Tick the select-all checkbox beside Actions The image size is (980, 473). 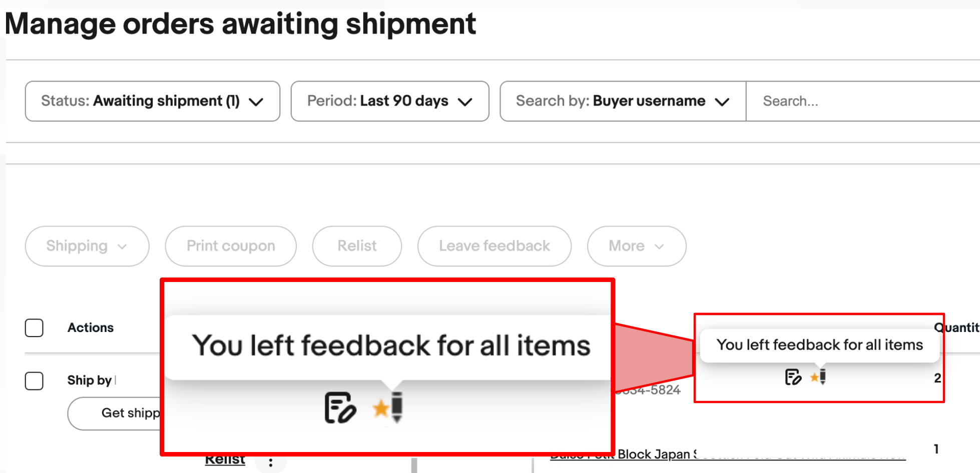point(34,328)
